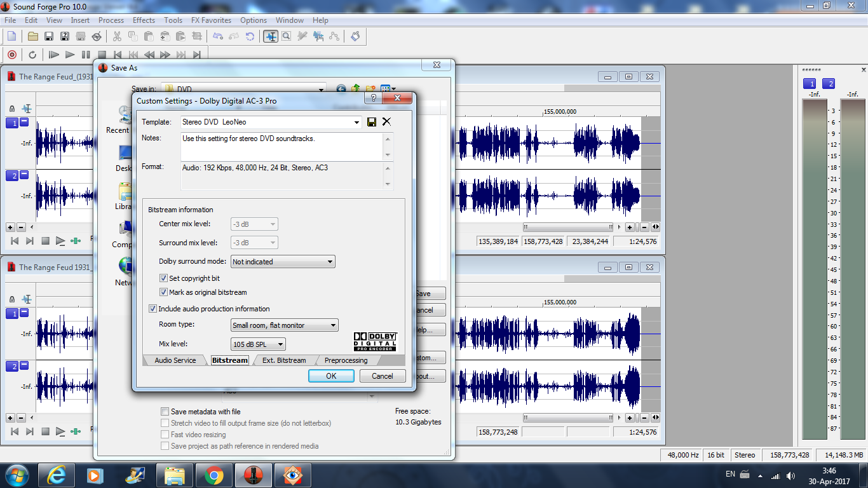Click the Back arrow in Save As dialog
The image size is (868, 488).
341,90
